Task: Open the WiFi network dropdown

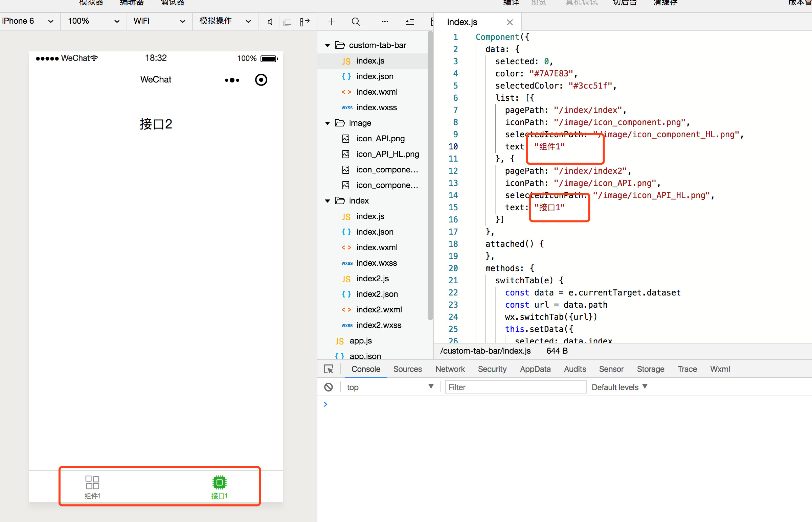Action: (x=159, y=21)
